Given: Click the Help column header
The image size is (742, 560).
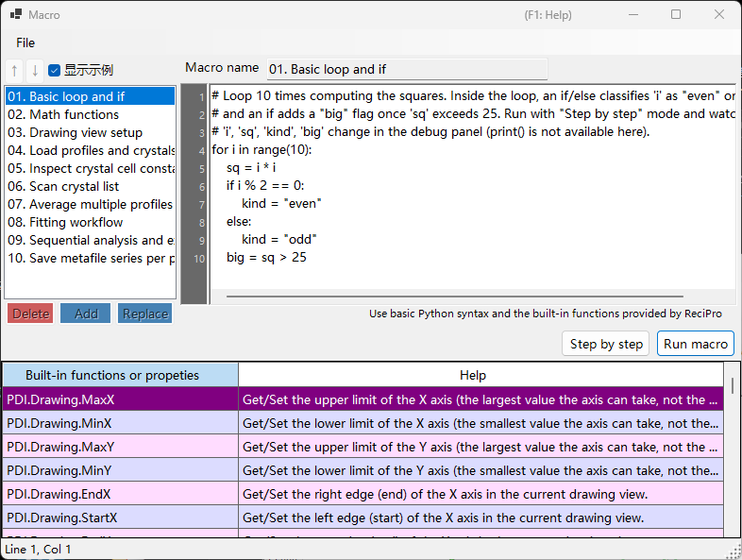Looking at the screenshot, I should pos(481,375).
